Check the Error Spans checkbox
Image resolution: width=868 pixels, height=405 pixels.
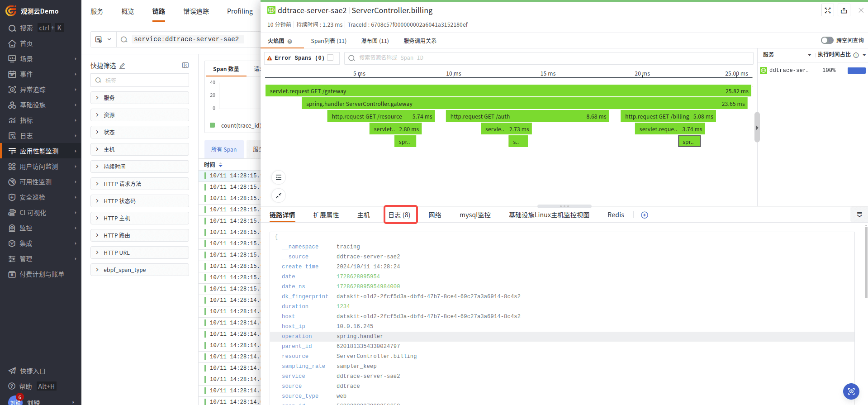pos(330,57)
